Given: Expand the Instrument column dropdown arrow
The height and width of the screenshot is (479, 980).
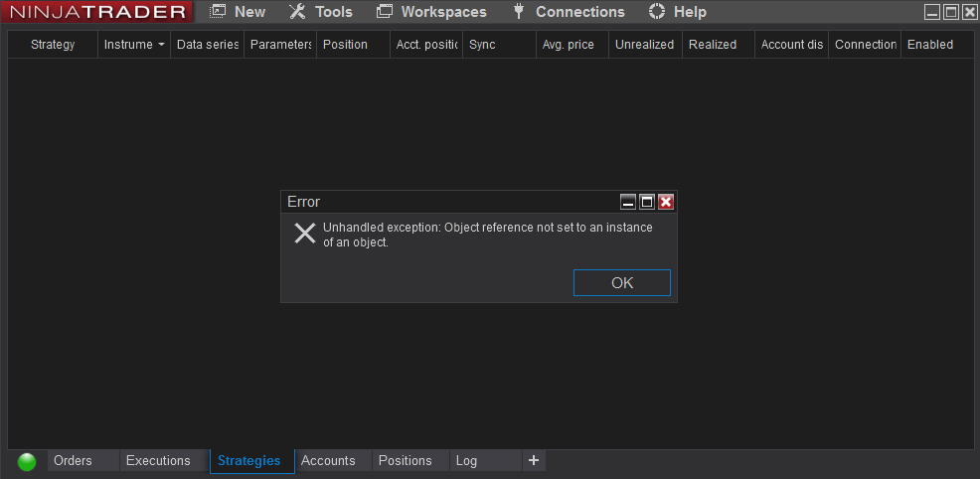Looking at the screenshot, I should [161, 45].
